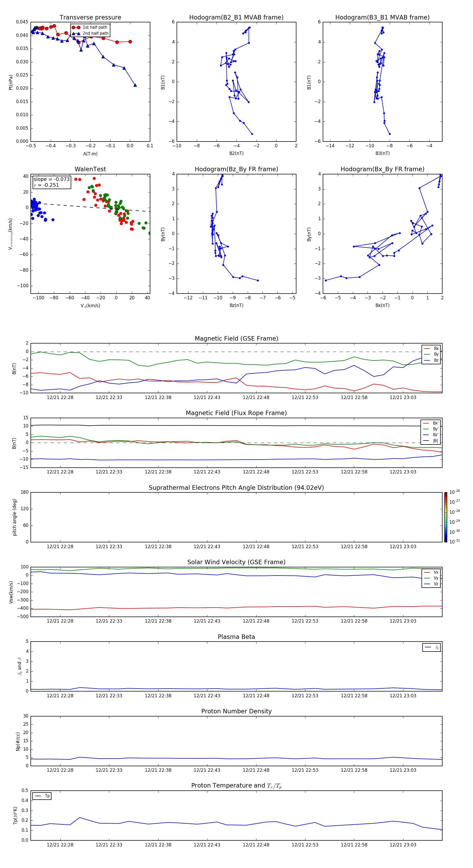473x868 pixels.
Task: Click 'Bz' in GSE magnetic field legend
Action: coord(431,360)
